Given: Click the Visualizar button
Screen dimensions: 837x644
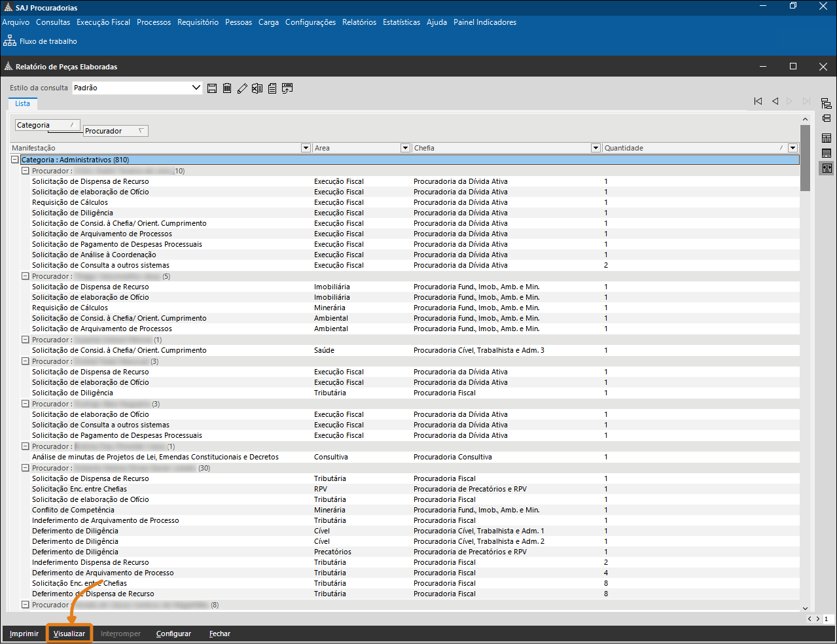Looking at the screenshot, I should [x=69, y=634].
